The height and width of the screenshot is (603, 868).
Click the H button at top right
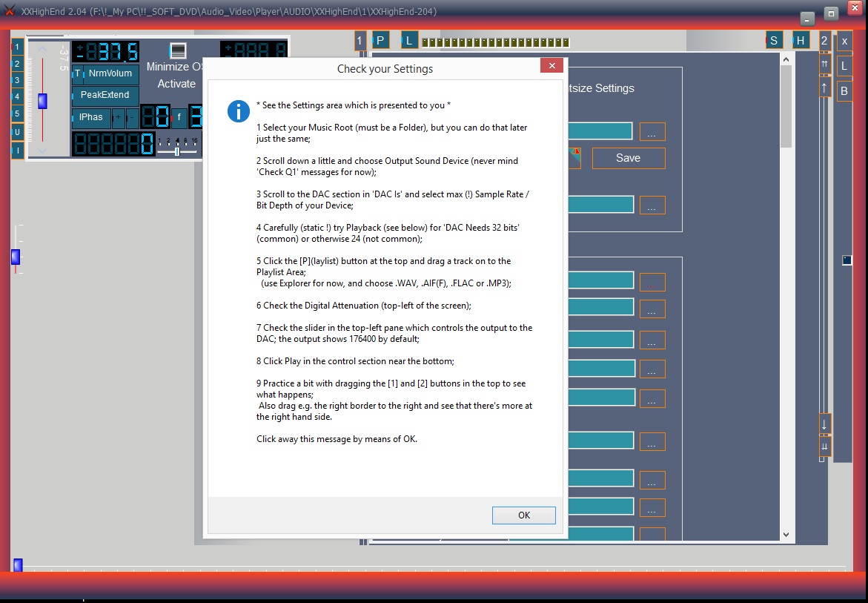point(801,40)
